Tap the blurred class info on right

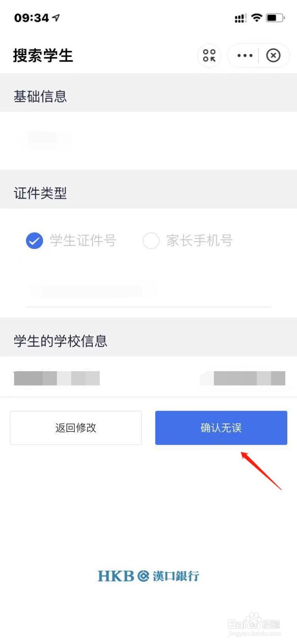[x=243, y=378]
